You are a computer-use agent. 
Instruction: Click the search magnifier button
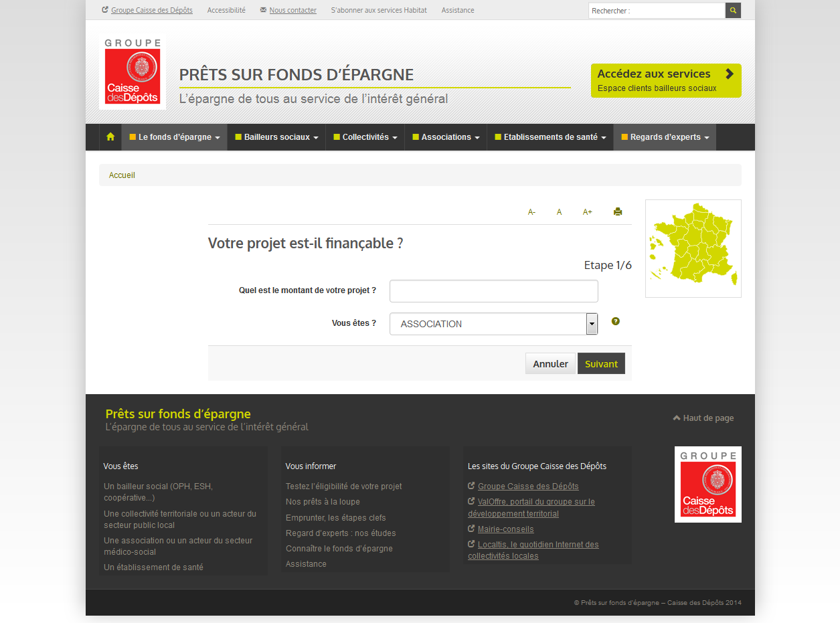(x=733, y=11)
